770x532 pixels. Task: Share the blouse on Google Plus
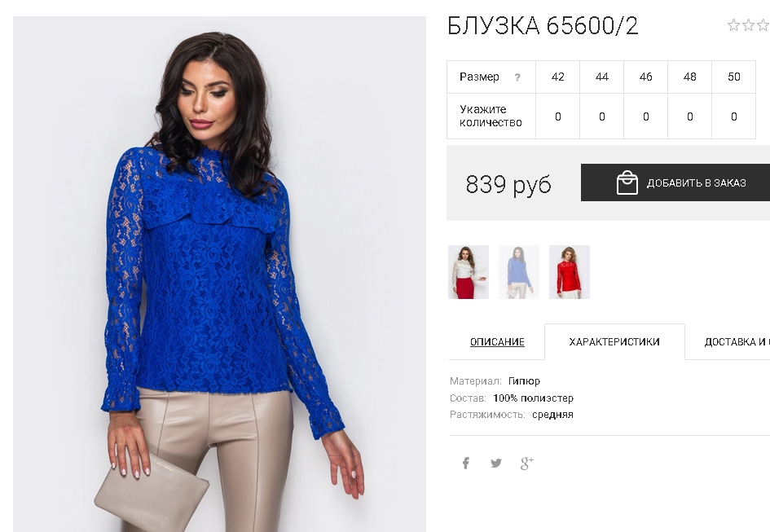point(527,463)
